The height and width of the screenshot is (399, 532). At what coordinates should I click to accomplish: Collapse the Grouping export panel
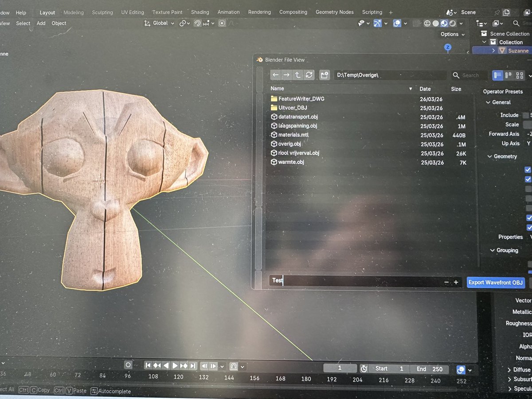click(504, 250)
